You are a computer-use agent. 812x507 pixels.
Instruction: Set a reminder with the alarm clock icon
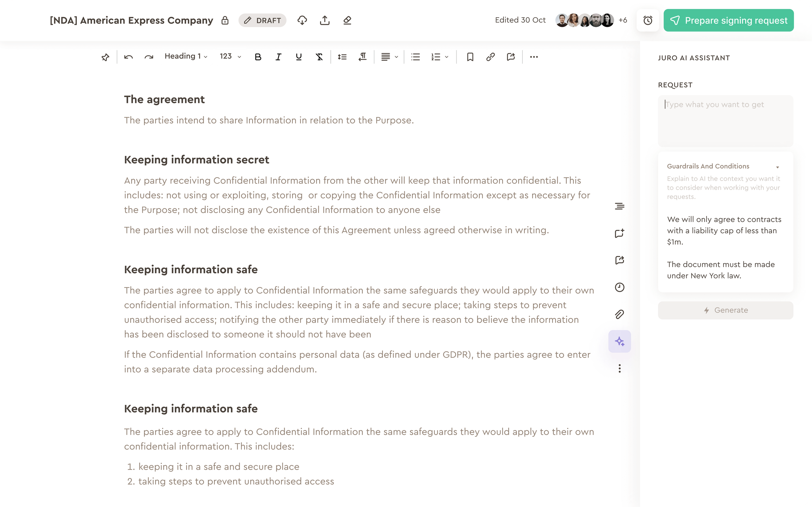tap(647, 20)
